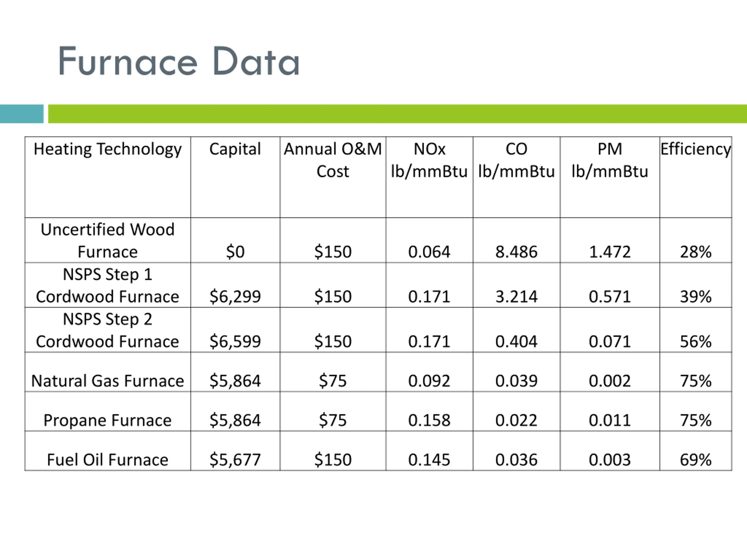Click the "0.022" CO value
This screenshot has width=747, height=560.
click(x=516, y=421)
